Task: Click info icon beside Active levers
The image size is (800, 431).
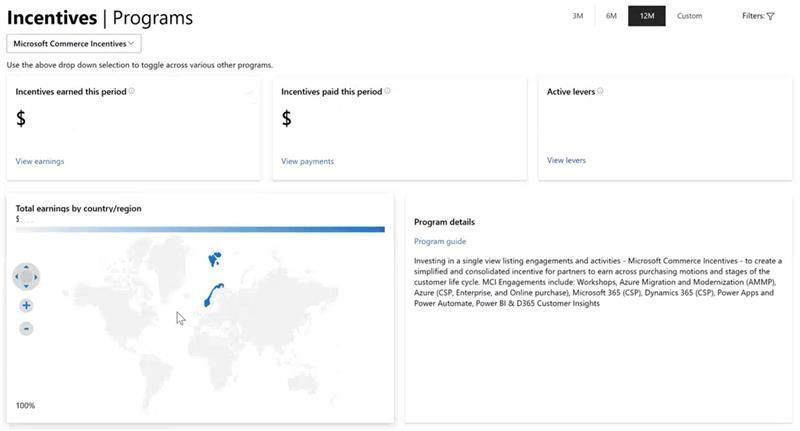Action: (x=600, y=91)
